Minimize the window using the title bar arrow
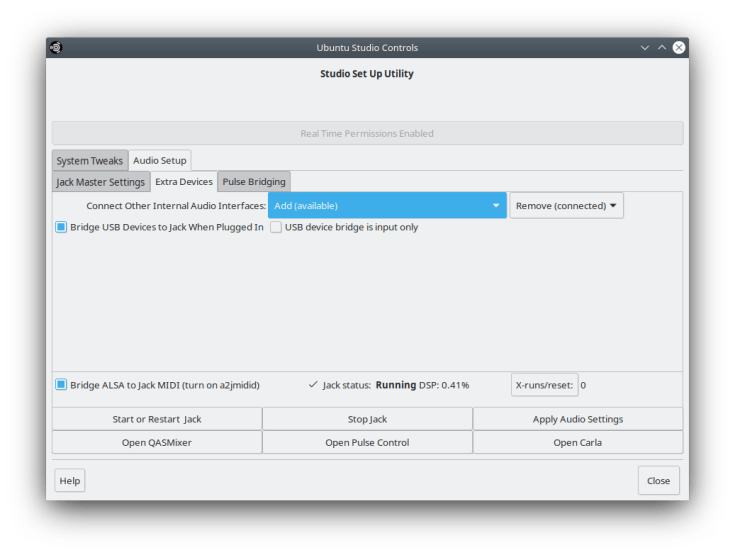Screen dimensions: 735x555 coord(645,48)
